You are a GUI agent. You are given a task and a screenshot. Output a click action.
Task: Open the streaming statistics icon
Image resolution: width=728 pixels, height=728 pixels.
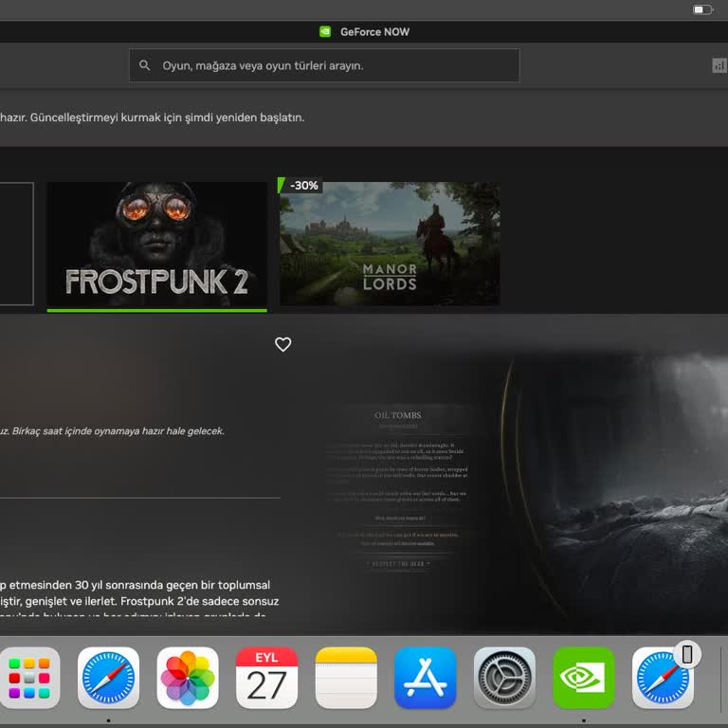pyautogui.click(x=719, y=65)
